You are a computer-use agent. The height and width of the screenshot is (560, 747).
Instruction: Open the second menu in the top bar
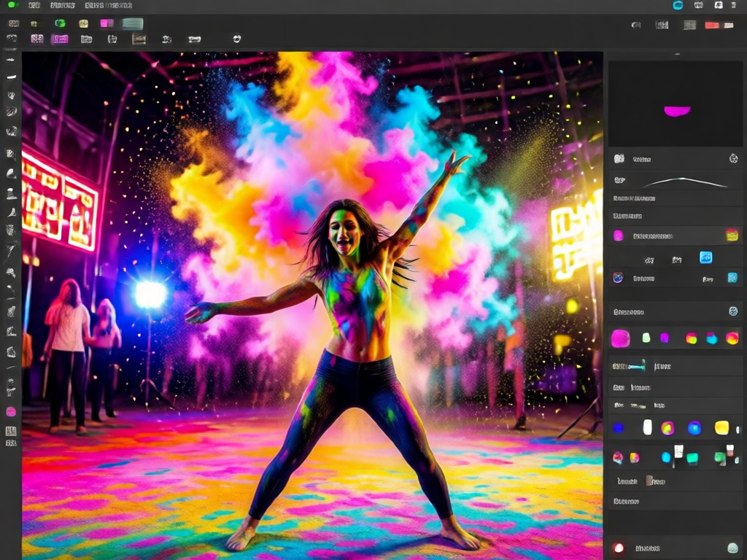point(63,5)
